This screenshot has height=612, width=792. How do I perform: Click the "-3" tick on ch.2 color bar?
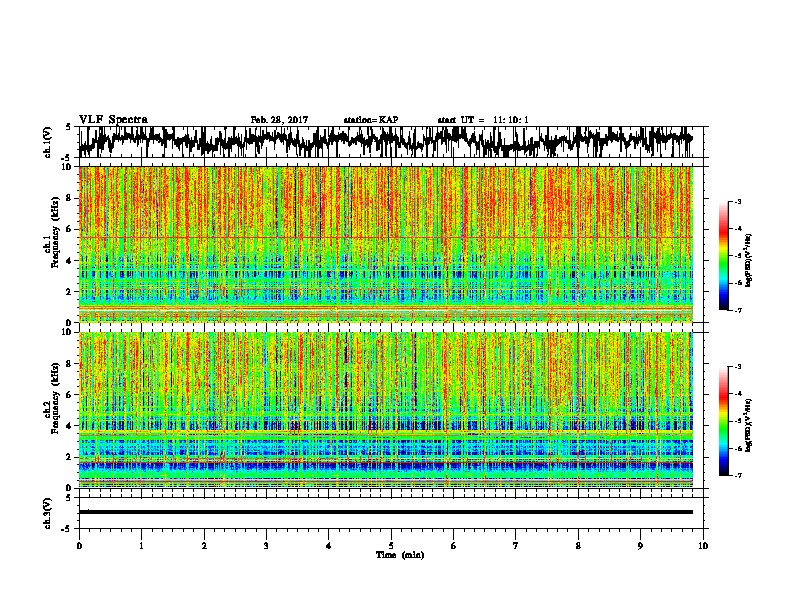[738, 367]
